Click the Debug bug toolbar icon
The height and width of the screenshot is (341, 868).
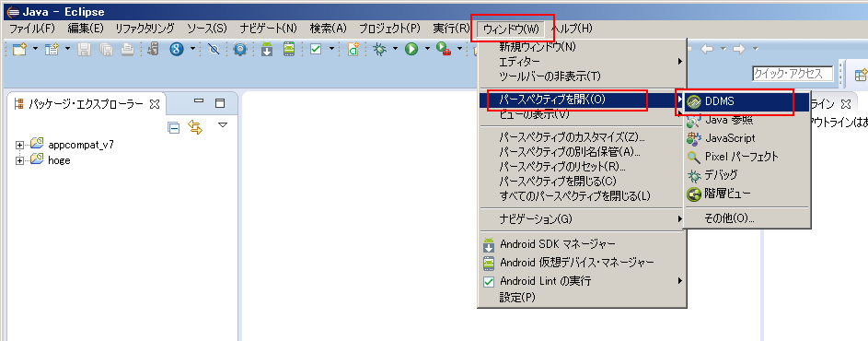[380, 50]
